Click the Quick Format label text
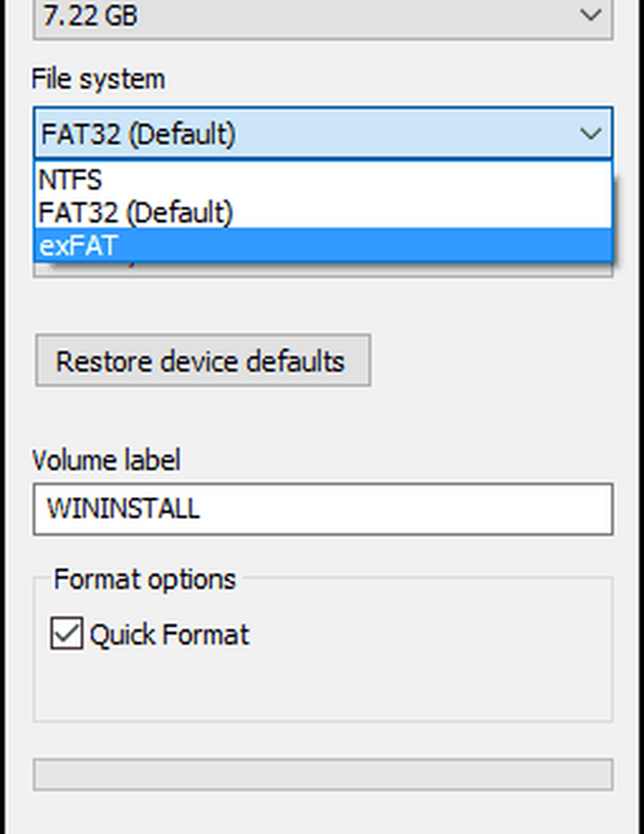This screenshot has height=834, width=644. (x=169, y=635)
